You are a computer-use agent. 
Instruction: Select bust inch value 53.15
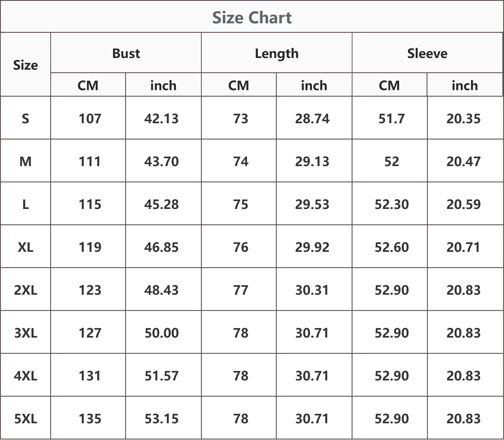point(161,419)
